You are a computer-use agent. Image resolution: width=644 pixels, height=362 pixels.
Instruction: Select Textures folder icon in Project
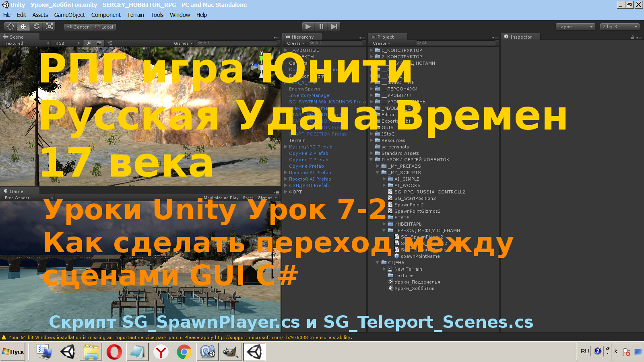tap(390, 276)
